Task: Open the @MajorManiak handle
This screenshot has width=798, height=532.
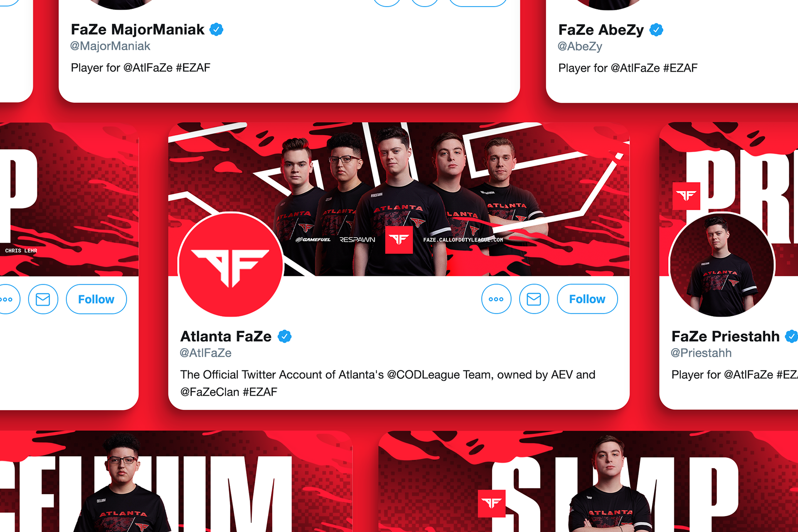Action: coord(110,46)
